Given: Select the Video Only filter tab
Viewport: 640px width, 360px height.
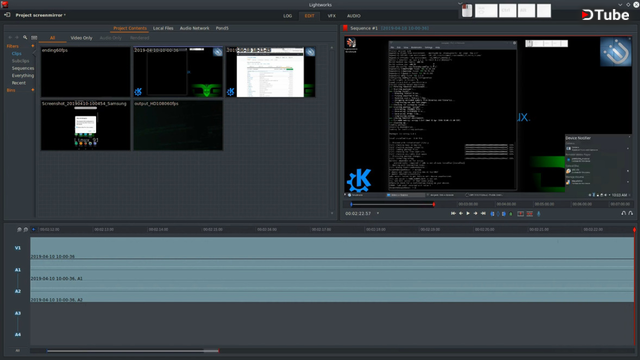Looking at the screenshot, I should point(81,38).
